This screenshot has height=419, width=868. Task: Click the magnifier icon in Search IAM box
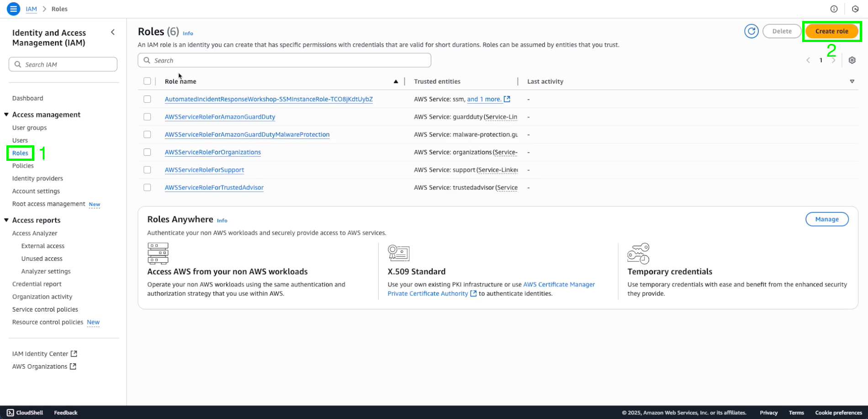(18, 64)
